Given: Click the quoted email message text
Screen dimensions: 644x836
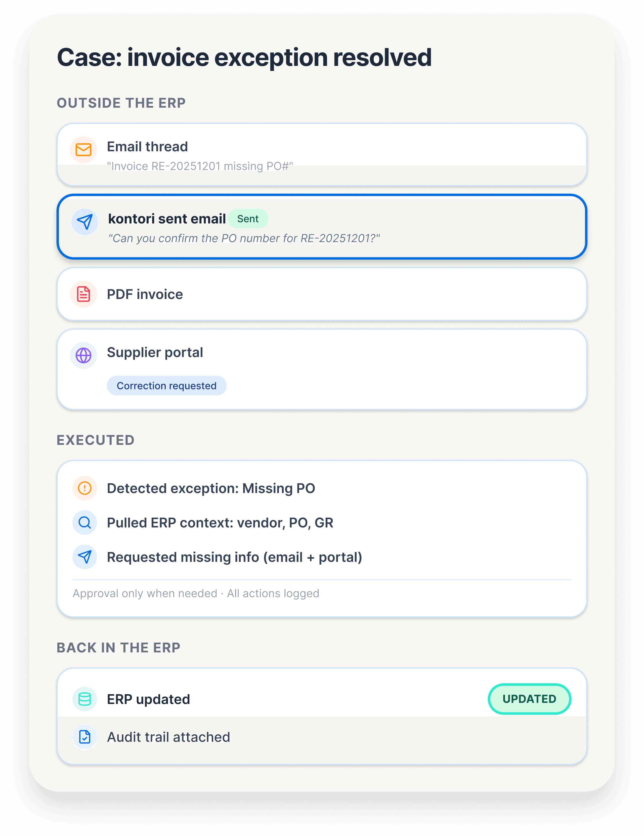Looking at the screenshot, I should click(x=244, y=238).
